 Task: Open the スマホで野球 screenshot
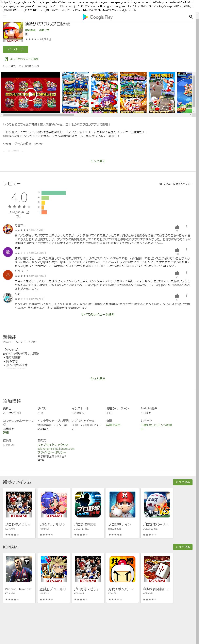click(x=162, y=93)
